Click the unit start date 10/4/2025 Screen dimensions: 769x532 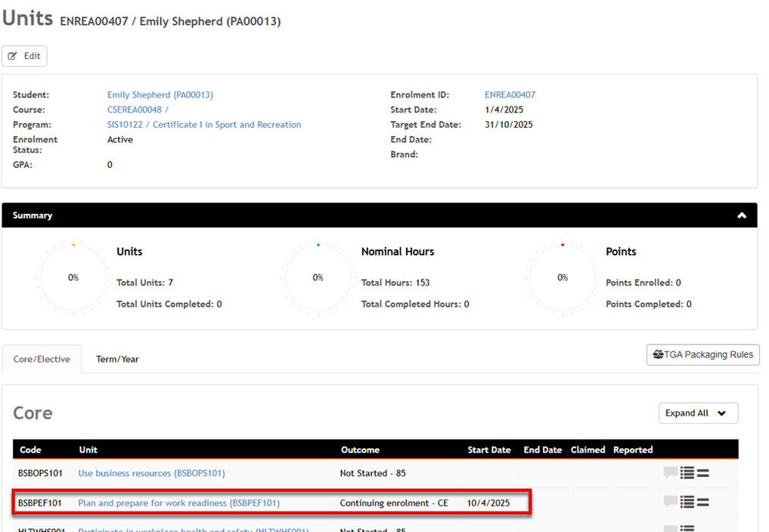[488, 503]
